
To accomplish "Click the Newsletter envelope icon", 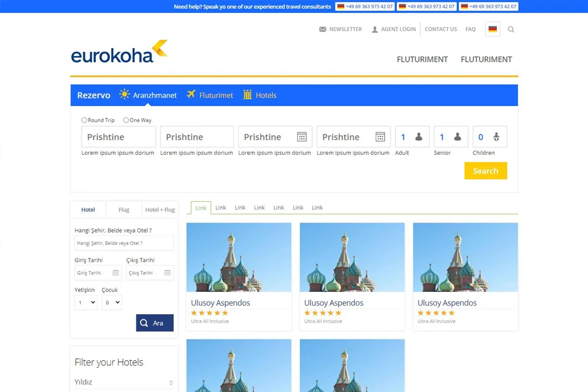I will click(323, 29).
